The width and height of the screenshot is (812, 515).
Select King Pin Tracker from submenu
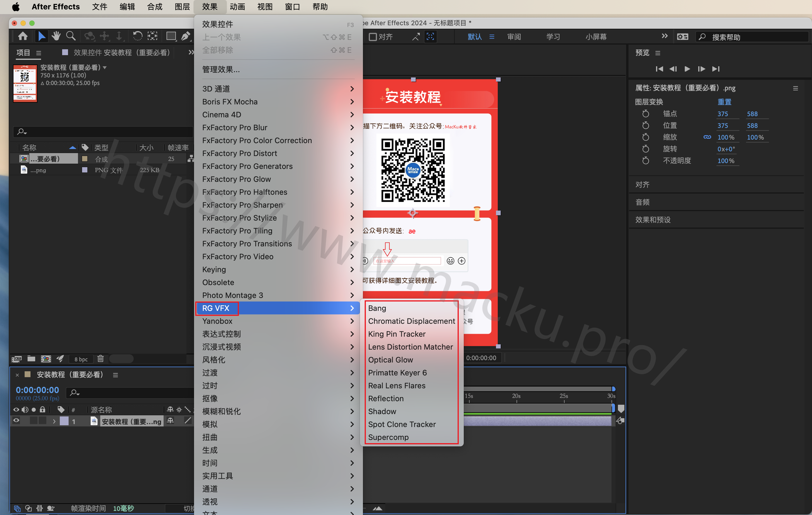(x=411, y=334)
